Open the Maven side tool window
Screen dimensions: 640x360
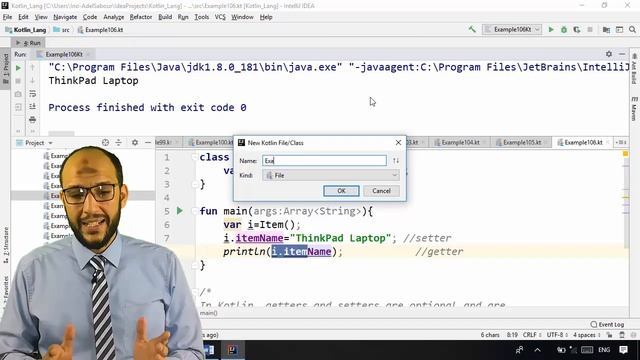634,109
